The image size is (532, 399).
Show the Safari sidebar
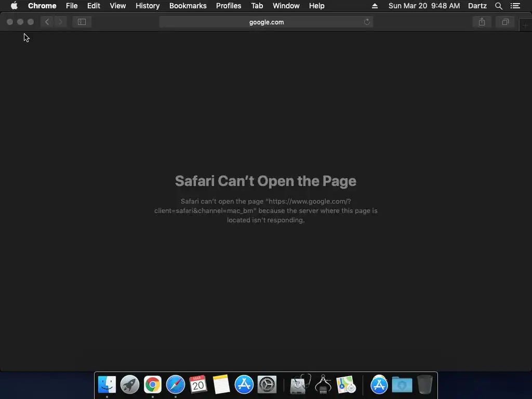pyautogui.click(x=82, y=22)
